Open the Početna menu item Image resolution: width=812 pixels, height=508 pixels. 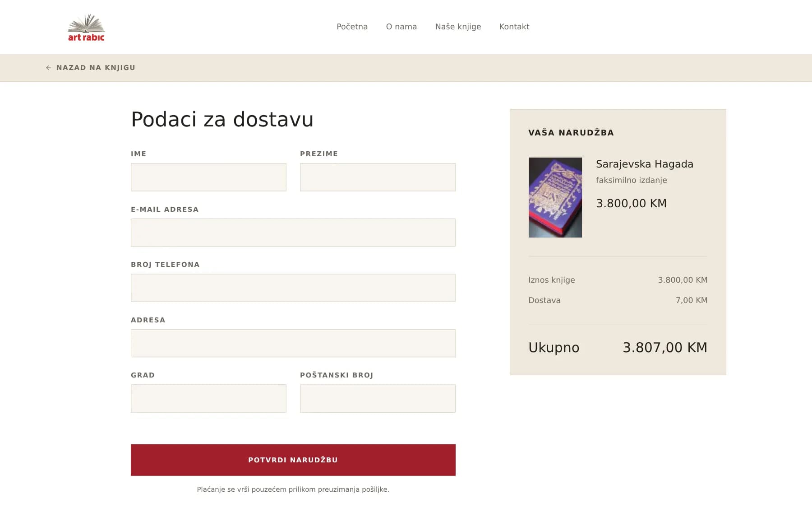click(x=352, y=27)
